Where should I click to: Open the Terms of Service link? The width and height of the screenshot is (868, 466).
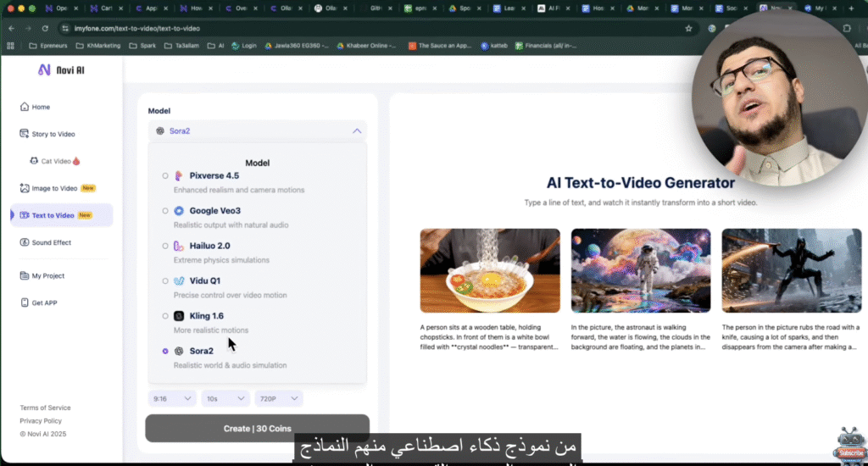[45, 408]
